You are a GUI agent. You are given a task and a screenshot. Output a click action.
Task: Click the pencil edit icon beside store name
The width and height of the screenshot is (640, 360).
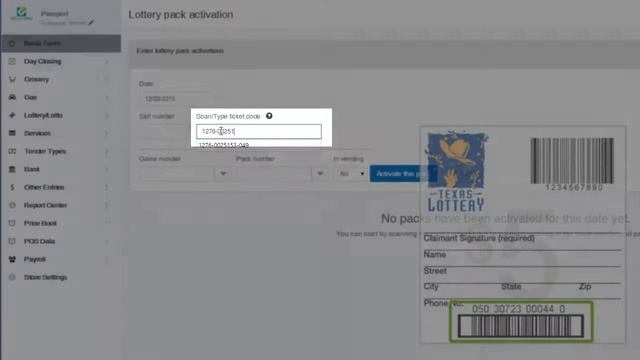[91, 22]
